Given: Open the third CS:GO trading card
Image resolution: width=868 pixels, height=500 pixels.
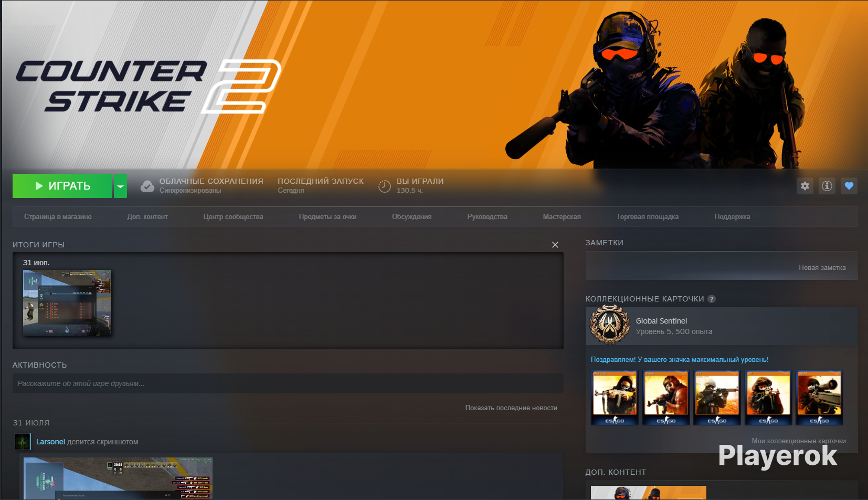Looking at the screenshot, I should (717, 398).
